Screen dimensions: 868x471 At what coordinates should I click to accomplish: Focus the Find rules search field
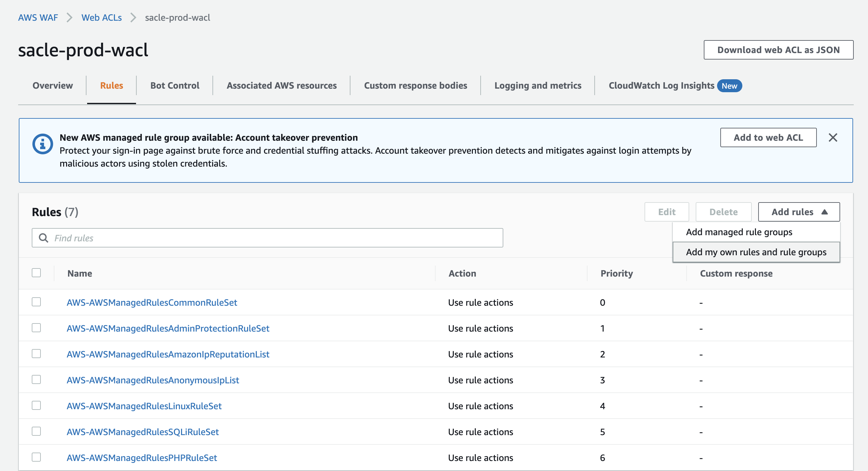(276, 238)
